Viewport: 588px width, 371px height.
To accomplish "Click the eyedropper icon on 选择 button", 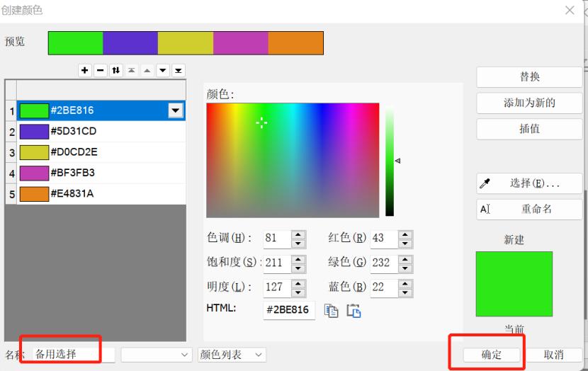I will tap(485, 183).
